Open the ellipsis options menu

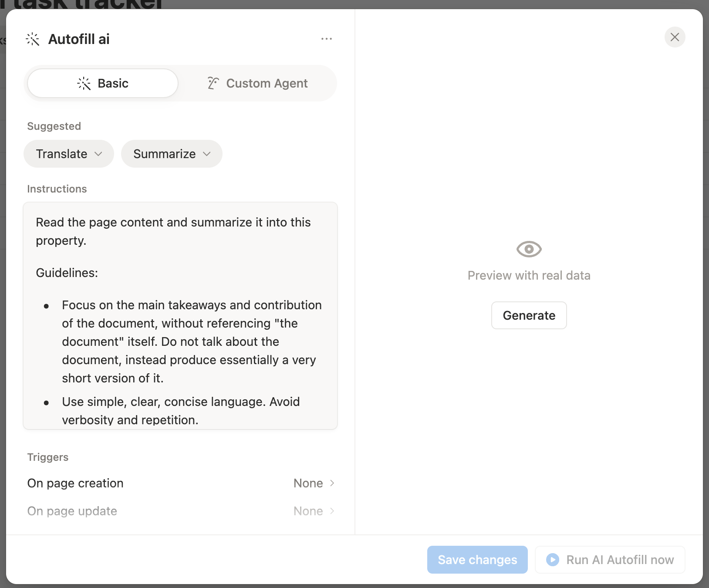click(x=327, y=39)
